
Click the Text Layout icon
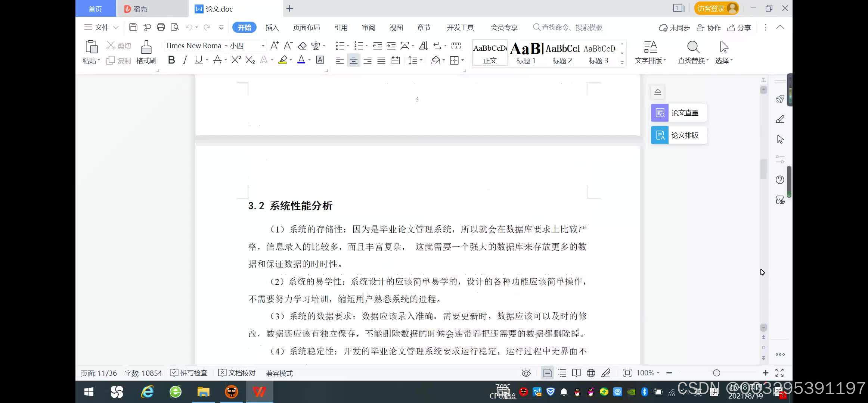point(651,47)
